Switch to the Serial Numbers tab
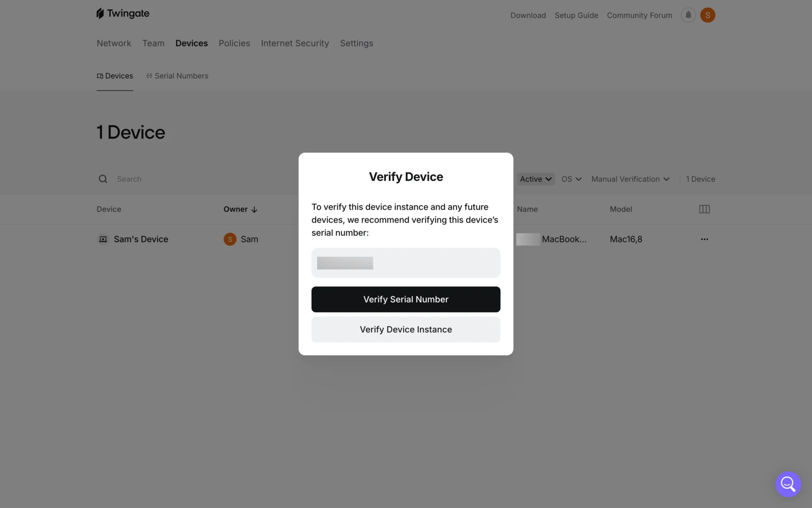This screenshot has width=812, height=508. coord(177,76)
